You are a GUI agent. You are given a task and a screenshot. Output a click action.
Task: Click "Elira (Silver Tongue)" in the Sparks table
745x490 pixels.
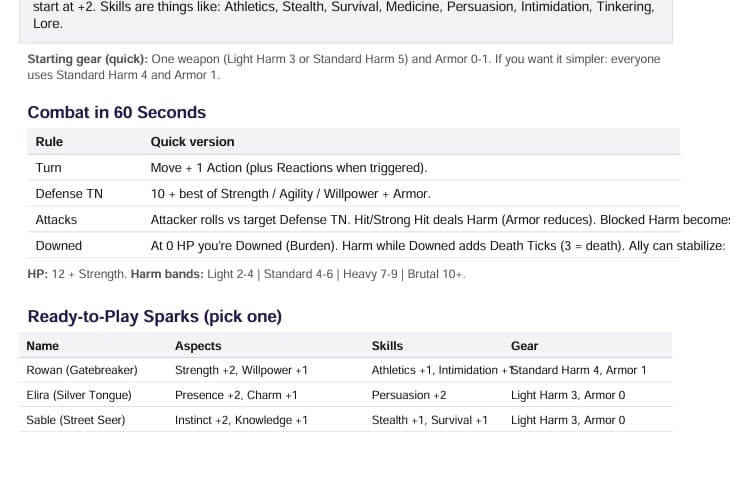pos(82,395)
